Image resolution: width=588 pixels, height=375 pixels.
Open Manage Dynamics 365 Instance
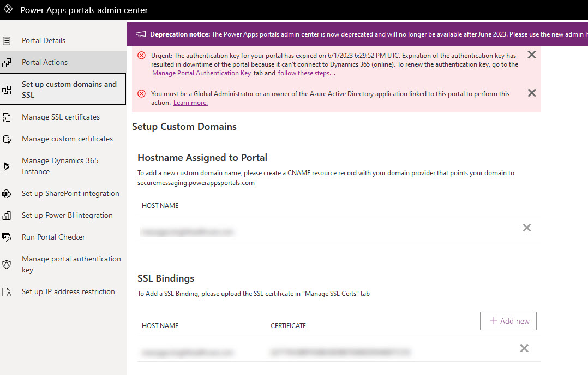click(60, 166)
